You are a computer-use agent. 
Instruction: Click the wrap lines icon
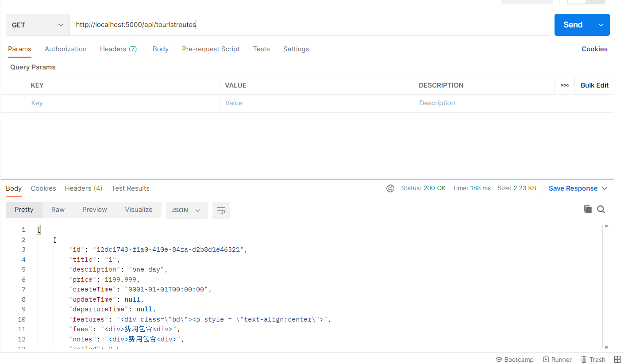(x=221, y=210)
